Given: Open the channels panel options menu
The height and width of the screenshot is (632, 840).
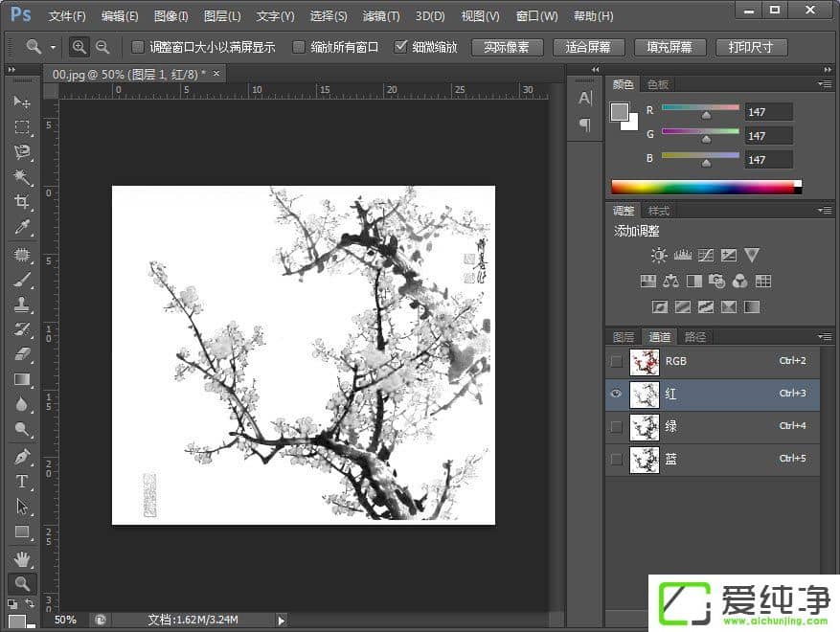Looking at the screenshot, I should (x=824, y=337).
